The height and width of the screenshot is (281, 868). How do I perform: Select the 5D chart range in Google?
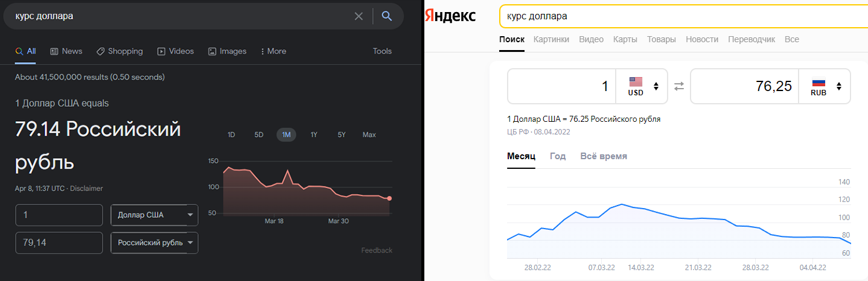pos(259,135)
